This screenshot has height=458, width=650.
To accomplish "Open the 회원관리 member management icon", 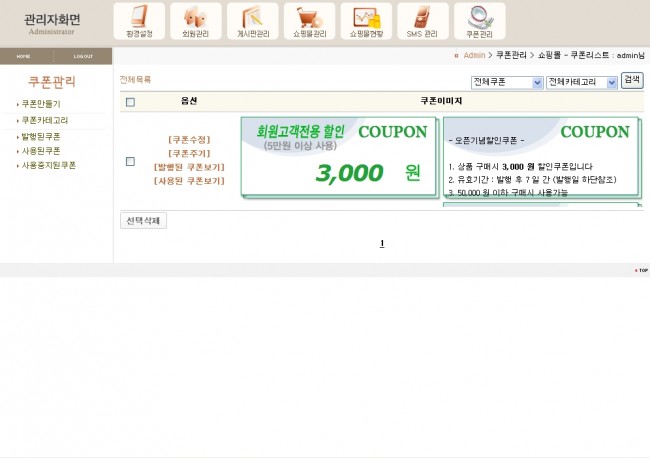I will [x=196, y=21].
